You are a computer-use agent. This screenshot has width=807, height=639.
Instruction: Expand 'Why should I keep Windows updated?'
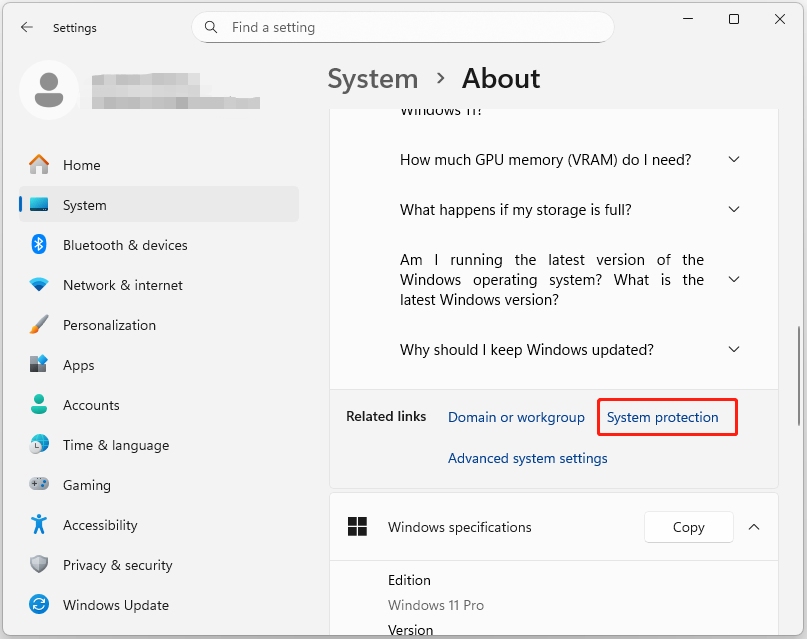[x=734, y=349]
